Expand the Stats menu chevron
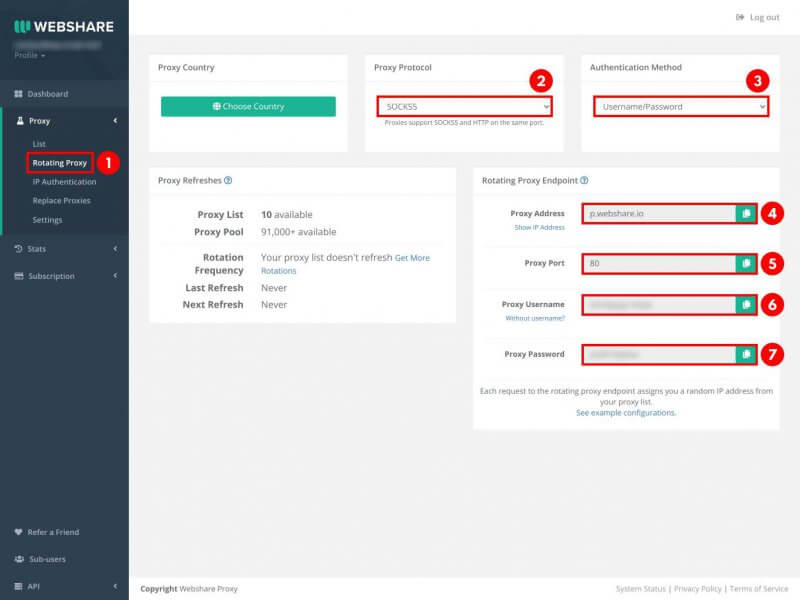The width and height of the screenshot is (800, 600). click(115, 248)
